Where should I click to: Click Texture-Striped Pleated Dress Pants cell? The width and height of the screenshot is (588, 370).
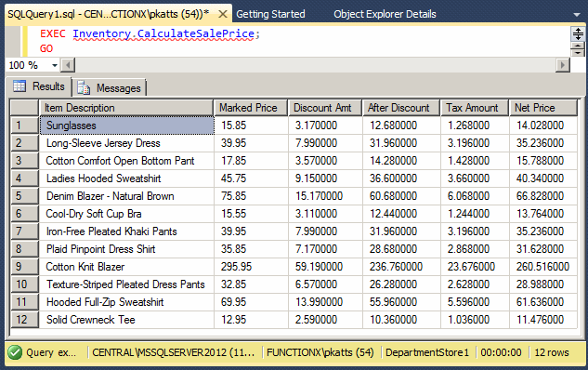[x=126, y=284]
